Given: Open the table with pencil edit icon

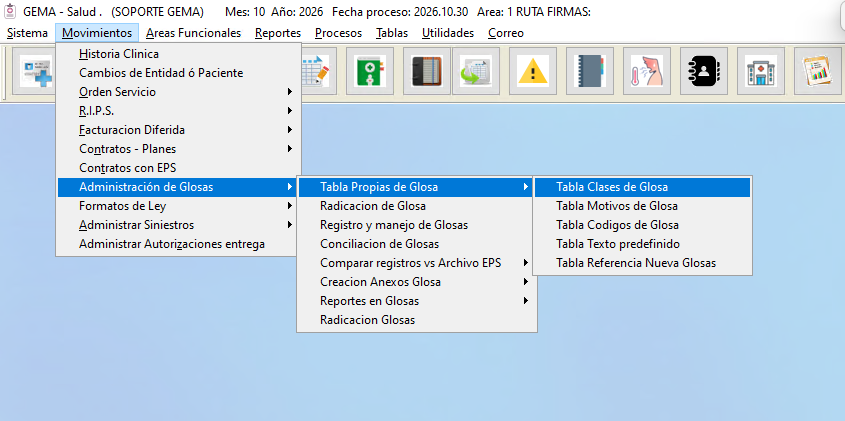Looking at the screenshot, I should click(x=319, y=71).
